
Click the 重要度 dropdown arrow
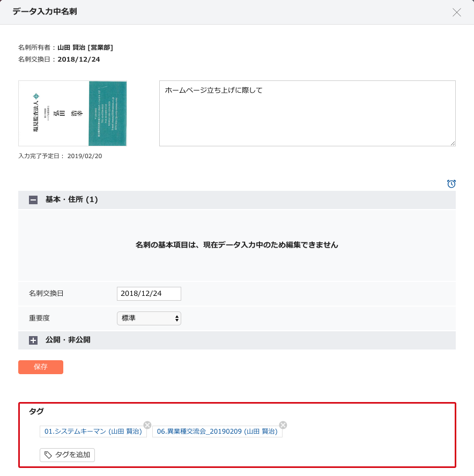pyautogui.click(x=176, y=318)
